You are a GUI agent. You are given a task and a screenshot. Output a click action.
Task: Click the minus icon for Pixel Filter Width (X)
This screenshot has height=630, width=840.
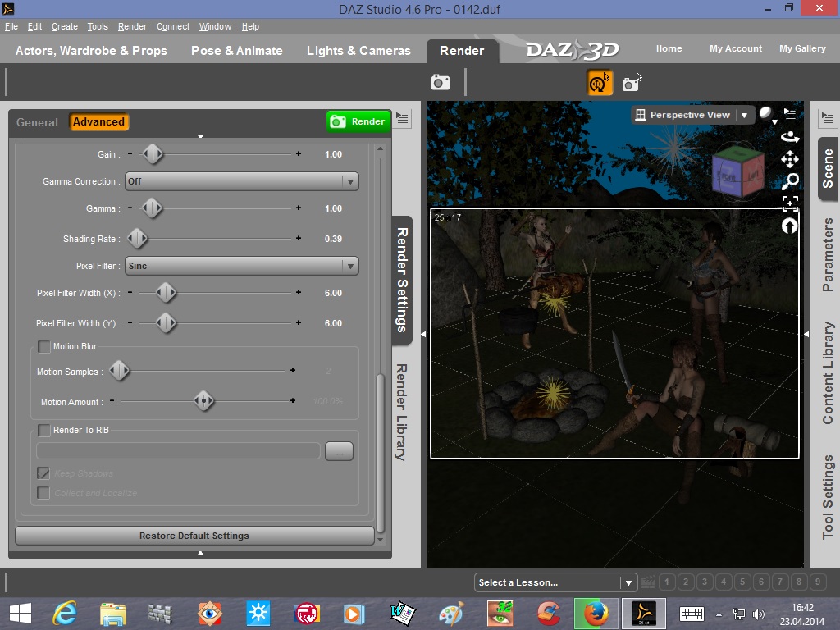[x=130, y=293]
